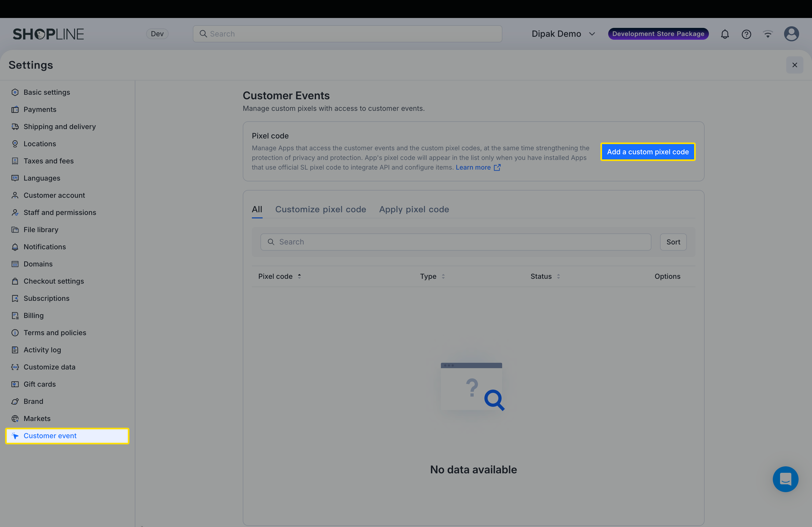The image size is (812, 527).
Task: Switch to the Apply pixel code tab
Action: point(414,209)
